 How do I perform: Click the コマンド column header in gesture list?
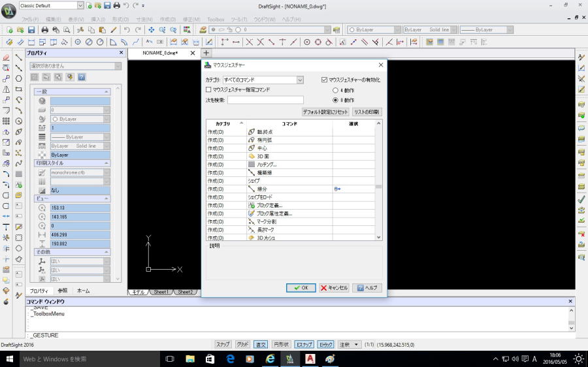point(289,123)
